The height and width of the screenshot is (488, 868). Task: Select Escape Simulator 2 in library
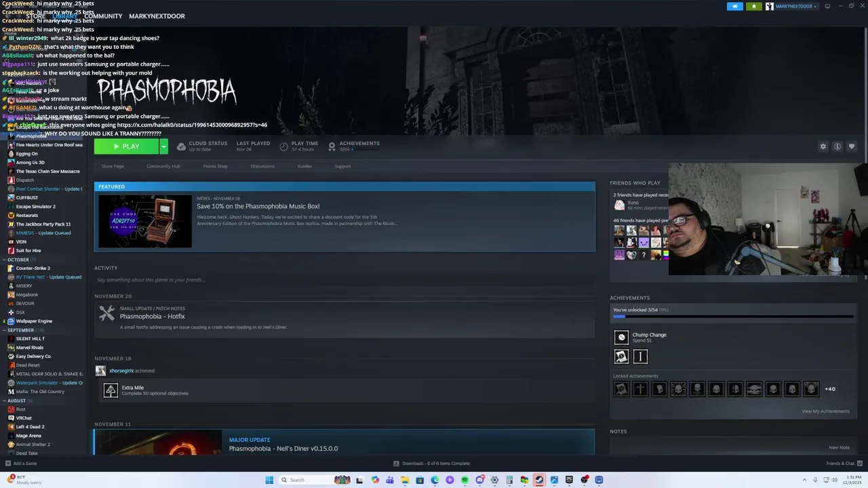35,207
